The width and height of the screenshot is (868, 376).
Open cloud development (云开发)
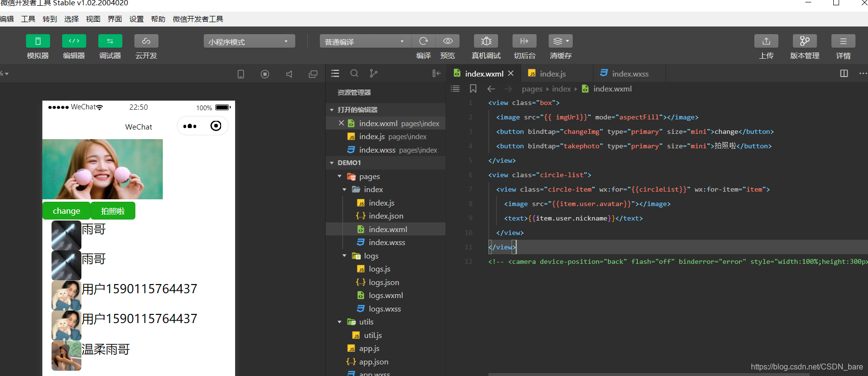click(146, 41)
